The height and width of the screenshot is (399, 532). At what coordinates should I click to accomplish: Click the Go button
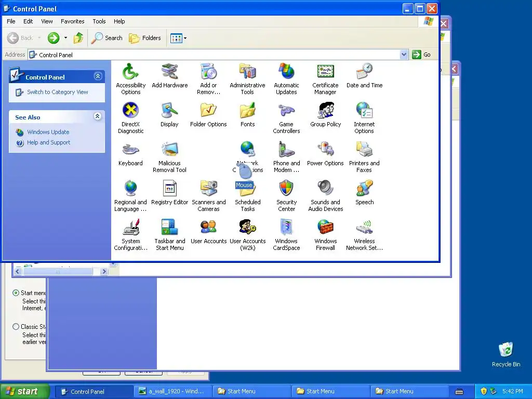click(x=421, y=55)
